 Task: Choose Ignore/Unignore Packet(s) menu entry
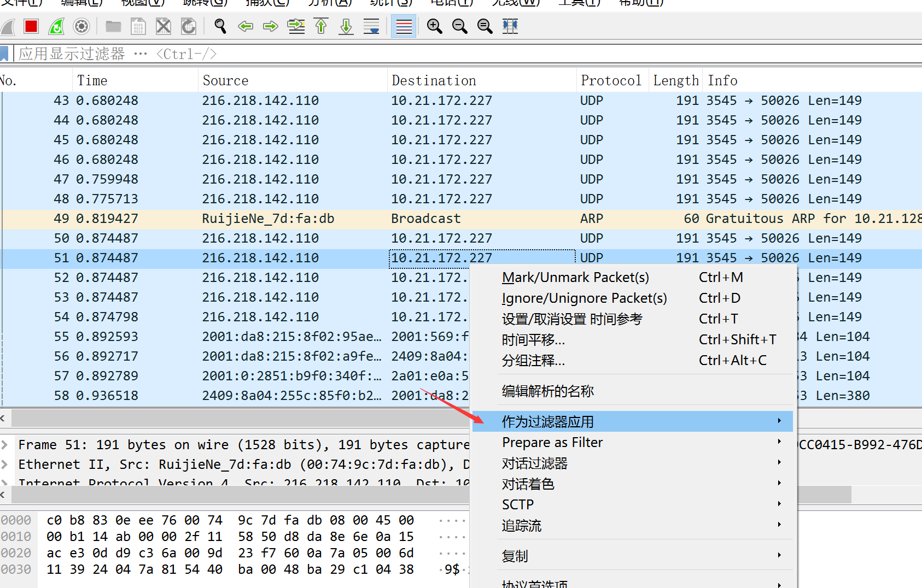633,298
